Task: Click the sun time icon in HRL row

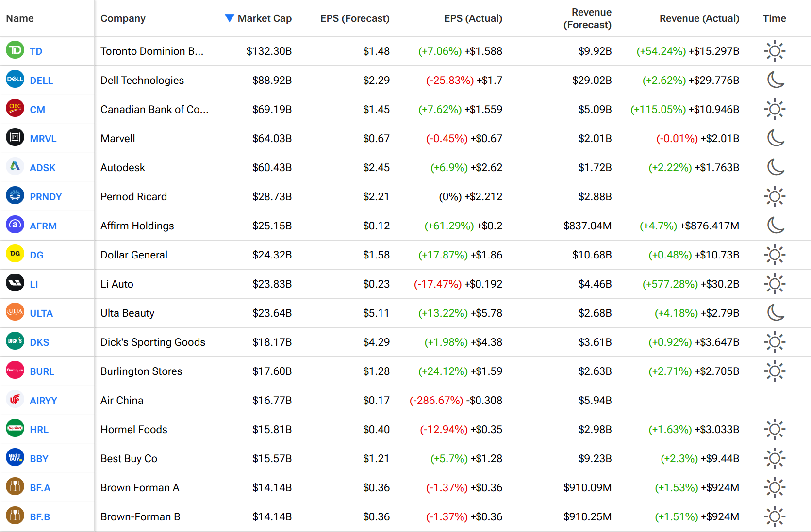Action: pos(775,429)
